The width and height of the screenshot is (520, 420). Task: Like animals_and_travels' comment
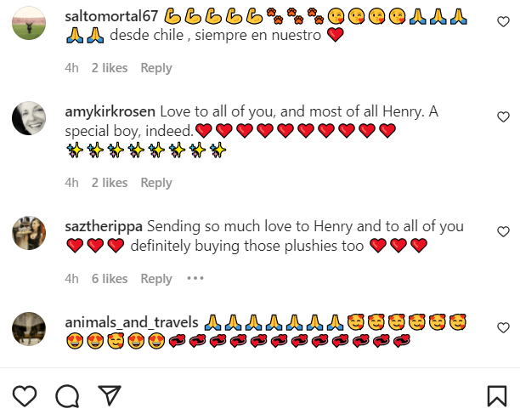(x=503, y=327)
